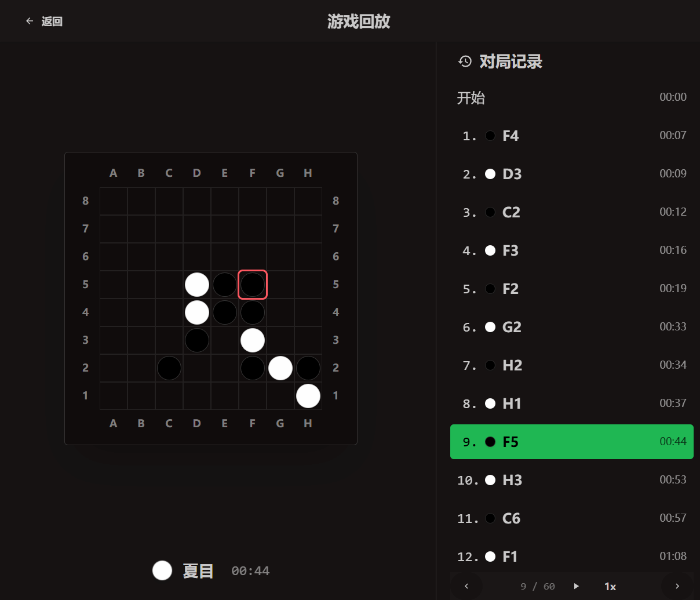Click the history clock icon beside 对局记录
Image resolution: width=700 pixels, height=600 pixels.
coord(465,61)
